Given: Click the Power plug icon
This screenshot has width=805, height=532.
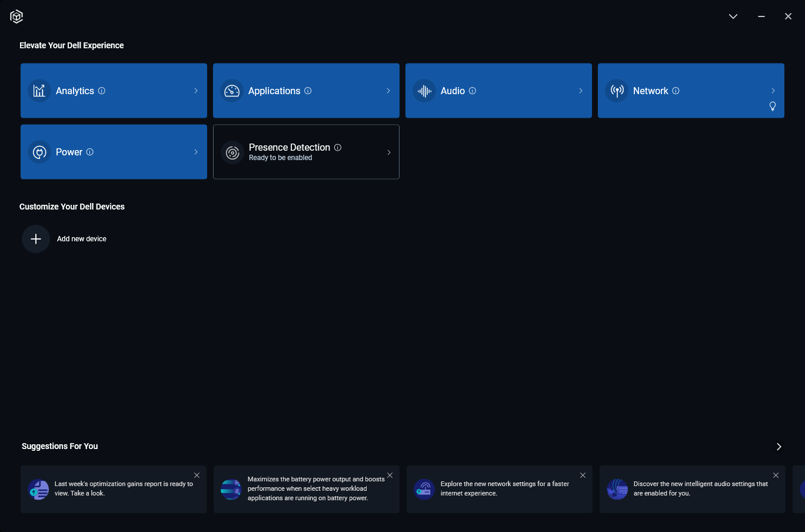Looking at the screenshot, I should click(x=39, y=152).
